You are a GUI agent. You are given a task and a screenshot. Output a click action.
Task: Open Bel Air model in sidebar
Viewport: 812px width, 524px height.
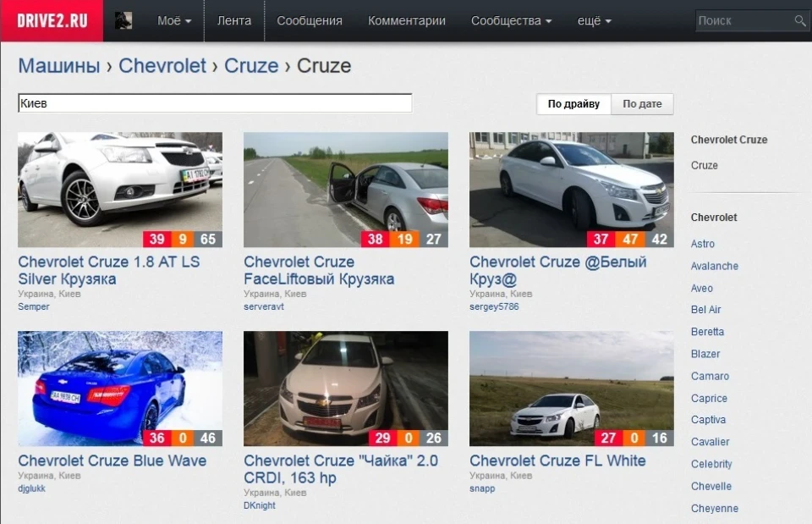pos(705,310)
